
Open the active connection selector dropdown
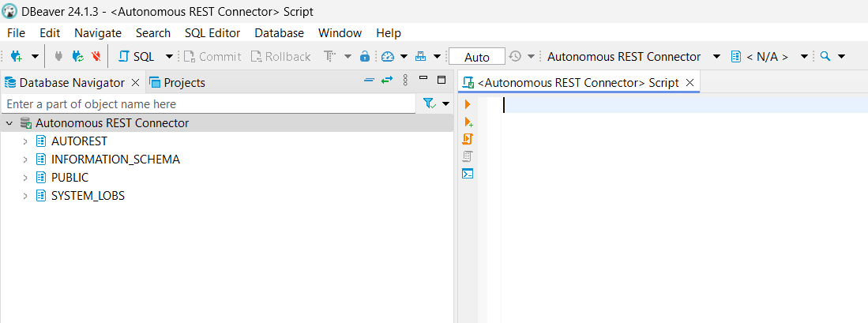tap(632, 57)
